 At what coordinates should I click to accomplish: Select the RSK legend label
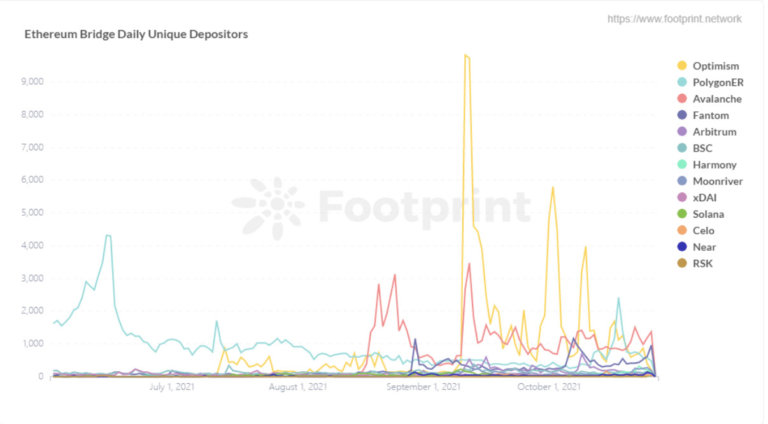702,263
